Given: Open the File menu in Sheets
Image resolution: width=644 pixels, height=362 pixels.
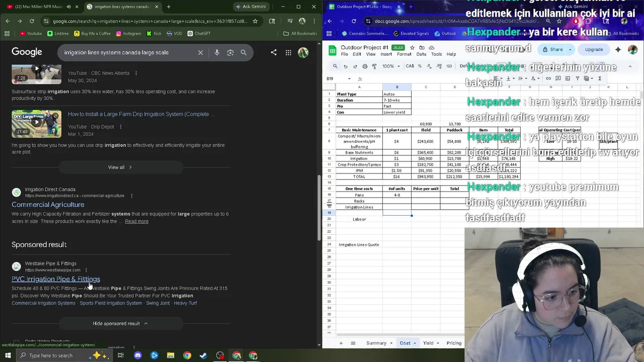Looking at the screenshot, I should pos(344,54).
